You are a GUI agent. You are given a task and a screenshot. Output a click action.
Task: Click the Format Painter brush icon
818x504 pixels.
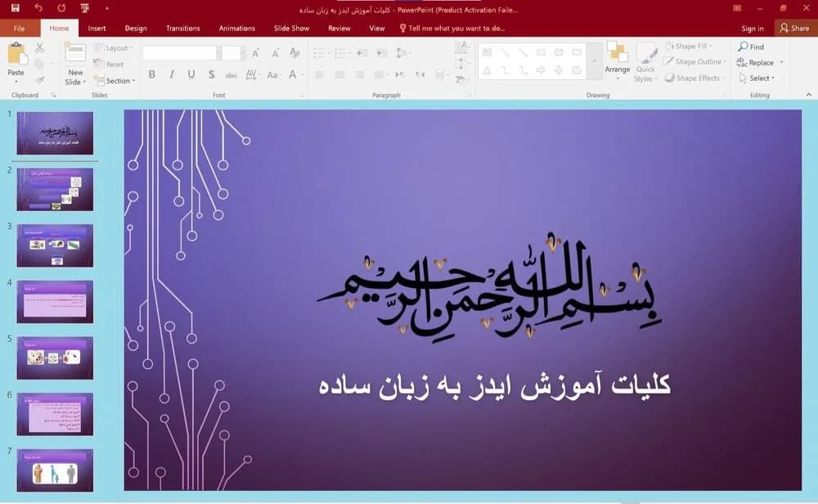point(39,80)
